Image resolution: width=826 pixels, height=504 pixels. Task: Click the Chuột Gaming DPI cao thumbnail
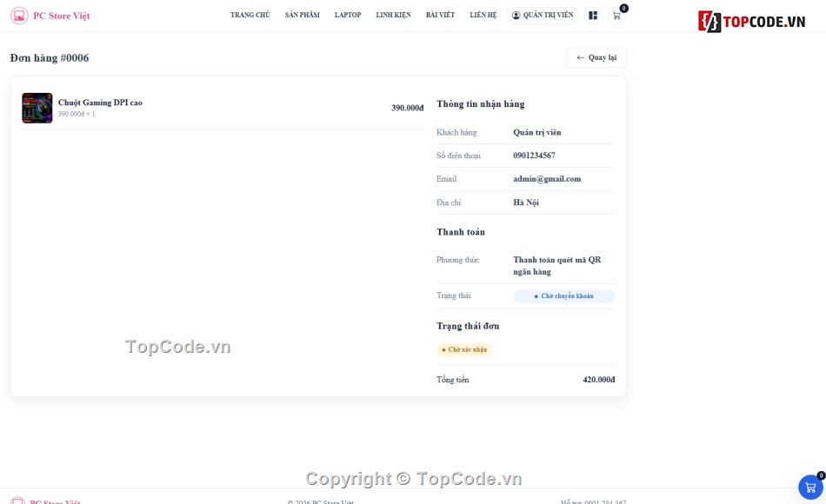click(37, 108)
